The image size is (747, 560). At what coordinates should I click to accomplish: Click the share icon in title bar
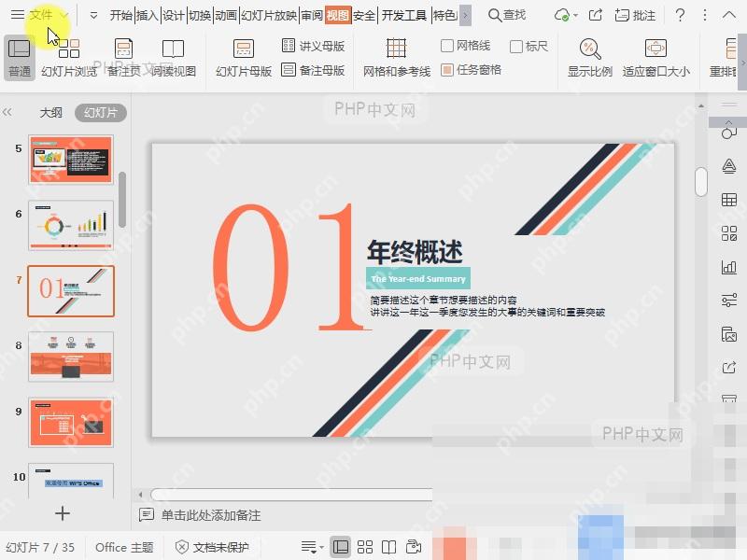596,16
